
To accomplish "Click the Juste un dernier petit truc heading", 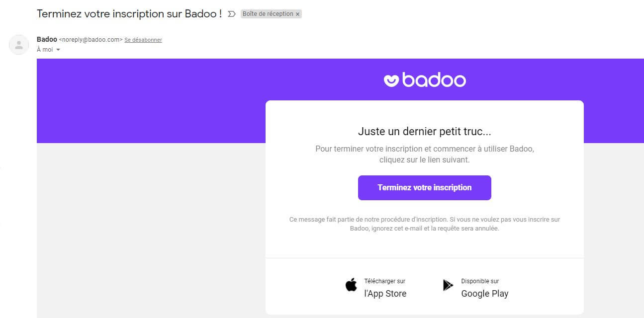I will point(424,132).
